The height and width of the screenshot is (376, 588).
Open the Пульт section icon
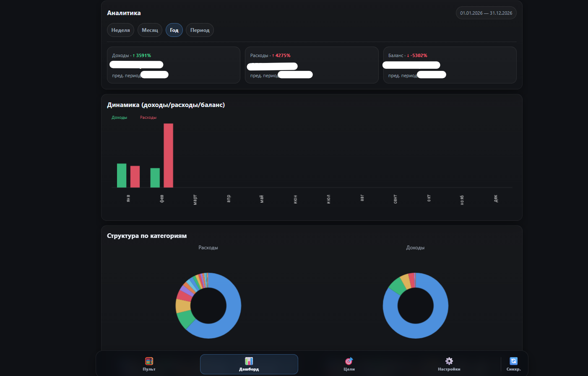pyautogui.click(x=149, y=361)
